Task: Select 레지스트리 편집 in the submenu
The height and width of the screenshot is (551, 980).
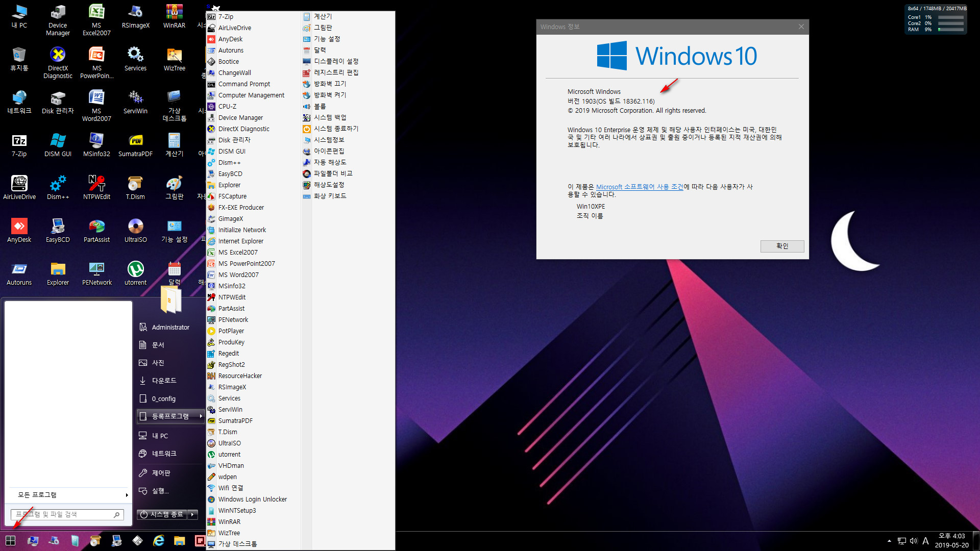Action: 348,73
